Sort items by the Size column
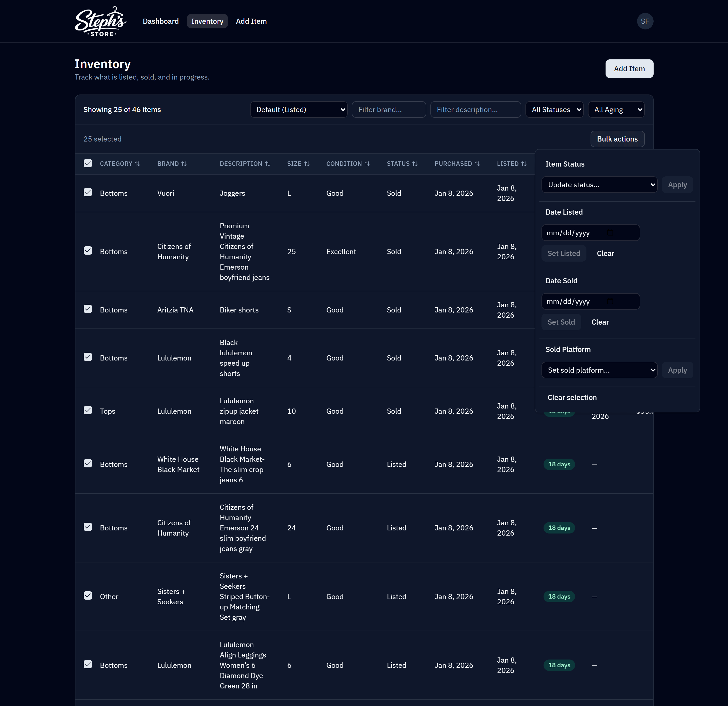The image size is (728, 706). 298,164
